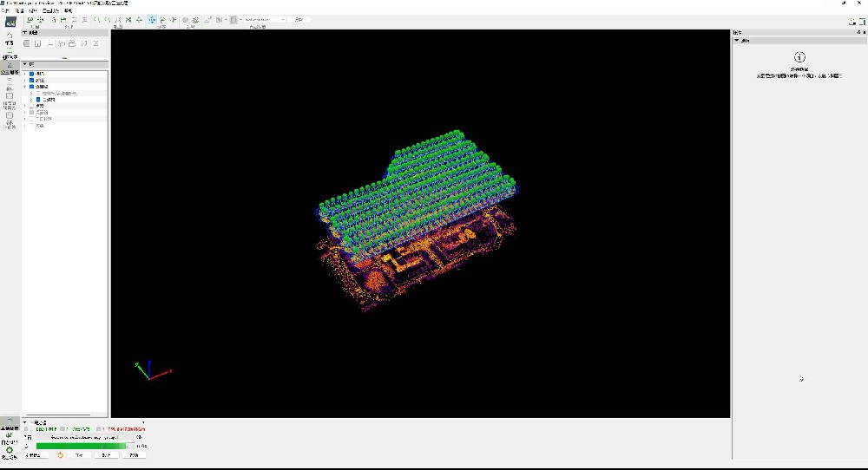This screenshot has height=470, width=868.
Task: Open the point group assign combo box
Action: click(265, 20)
